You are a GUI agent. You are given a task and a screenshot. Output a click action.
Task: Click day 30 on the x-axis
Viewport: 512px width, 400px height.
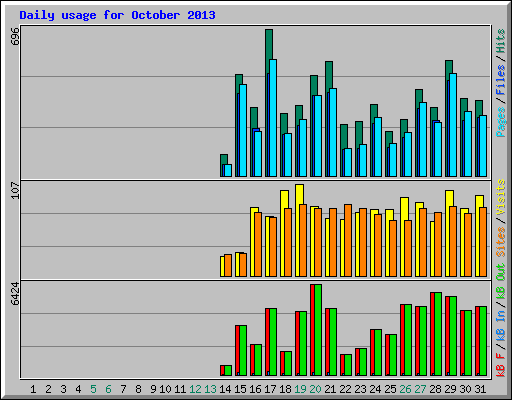[x=465, y=389]
